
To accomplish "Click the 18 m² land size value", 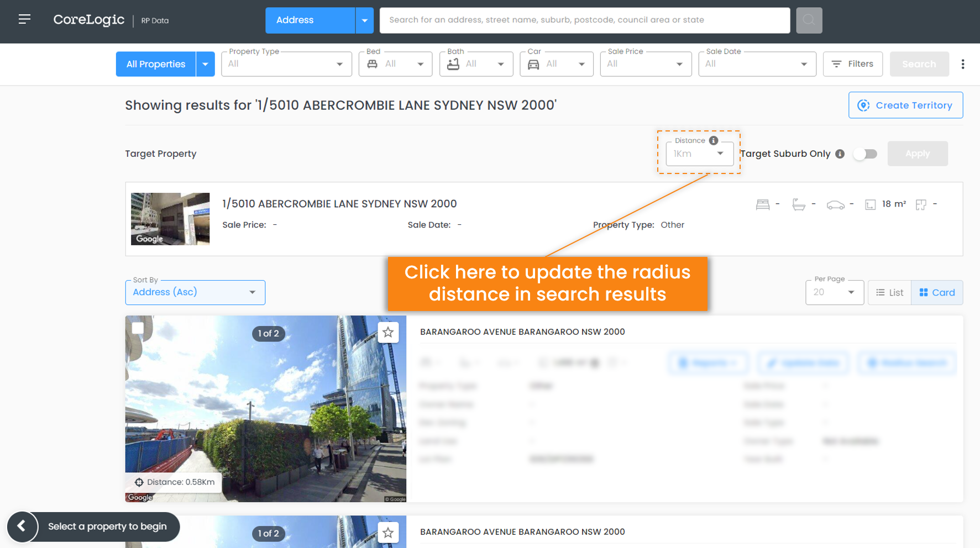I will (894, 204).
